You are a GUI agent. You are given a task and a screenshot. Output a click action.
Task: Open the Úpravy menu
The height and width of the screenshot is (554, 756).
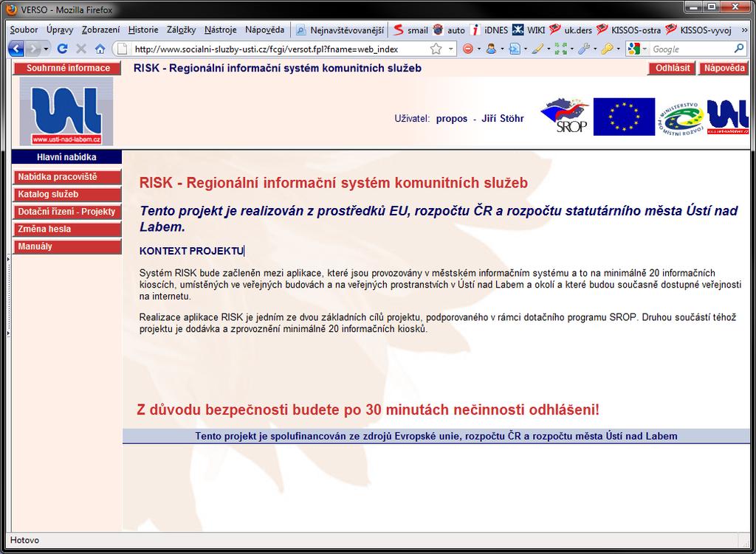point(60,30)
